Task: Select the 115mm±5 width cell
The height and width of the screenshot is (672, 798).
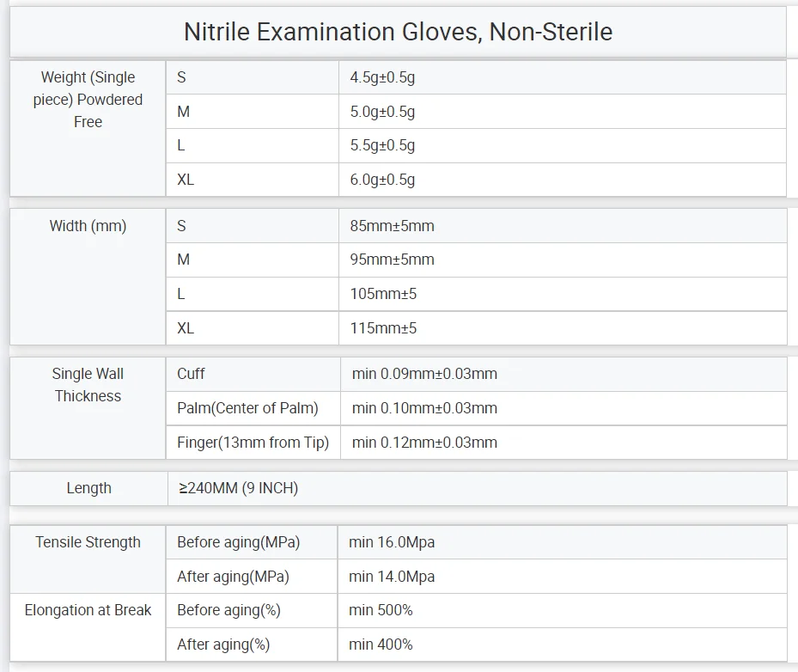Action: tap(563, 328)
